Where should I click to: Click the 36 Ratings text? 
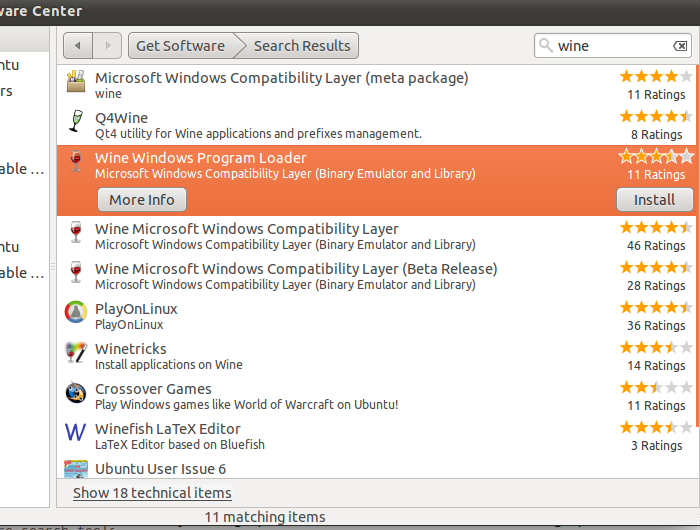[656, 326]
